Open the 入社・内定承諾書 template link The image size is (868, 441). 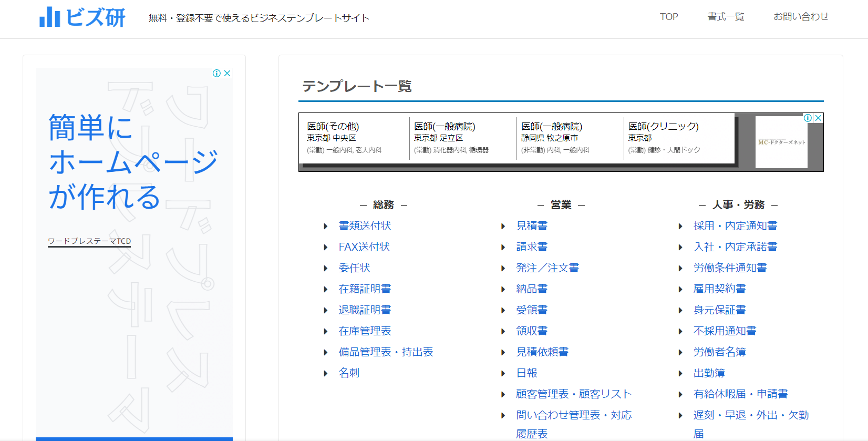coord(735,247)
